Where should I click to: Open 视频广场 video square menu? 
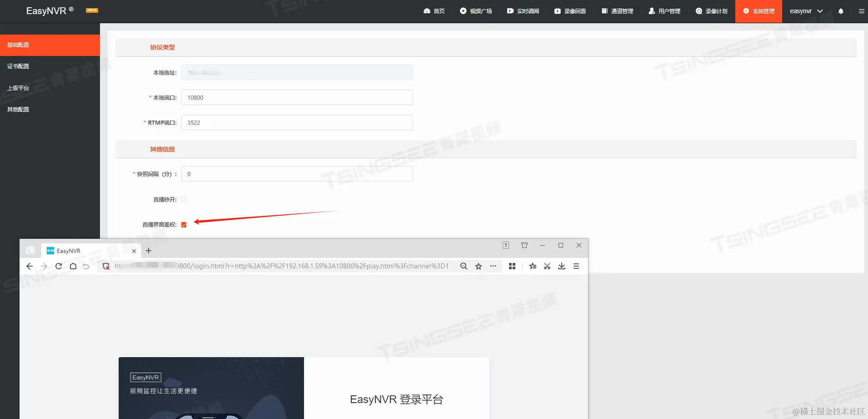click(x=476, y=11)
